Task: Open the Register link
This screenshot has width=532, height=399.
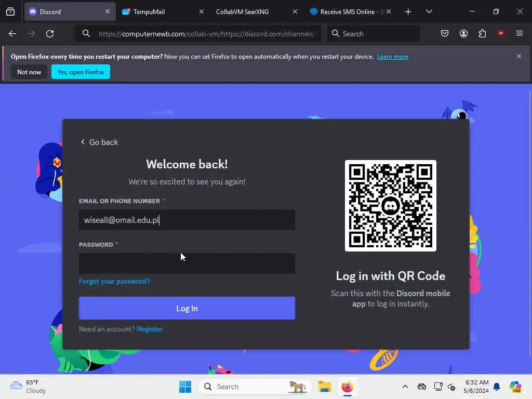Action: [150, 329]
